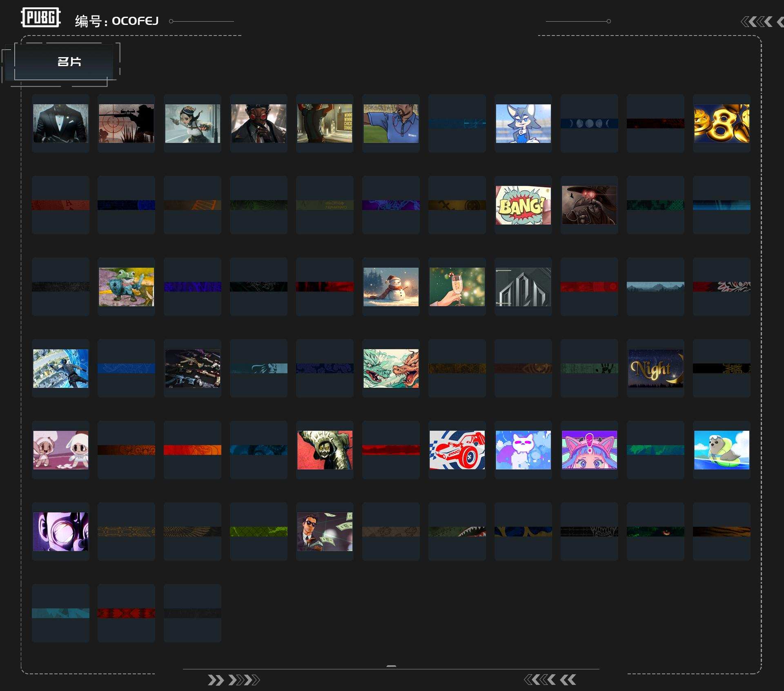Select the man with red goggles nameplate
Image resolution: width=784 pixels, height=691 pixels.
point(259,123)
